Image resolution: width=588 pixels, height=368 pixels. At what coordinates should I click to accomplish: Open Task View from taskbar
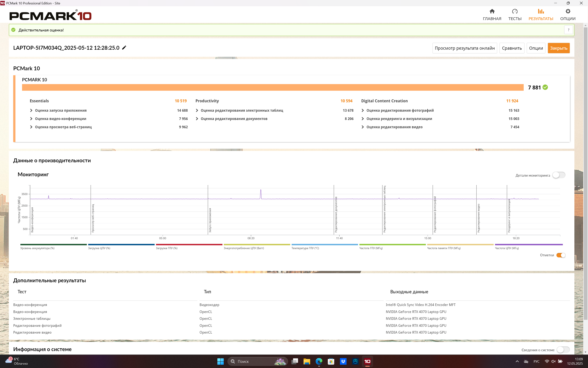[295, 361]
